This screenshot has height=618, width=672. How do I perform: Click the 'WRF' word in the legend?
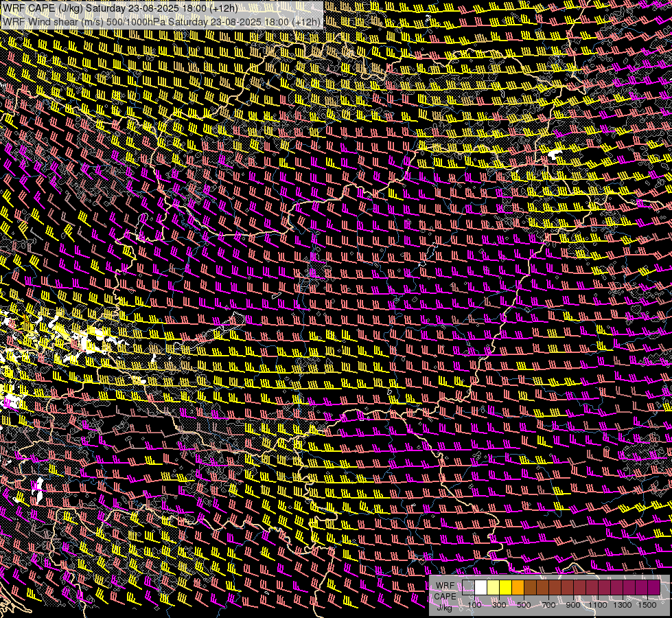[x=445, y=586]
